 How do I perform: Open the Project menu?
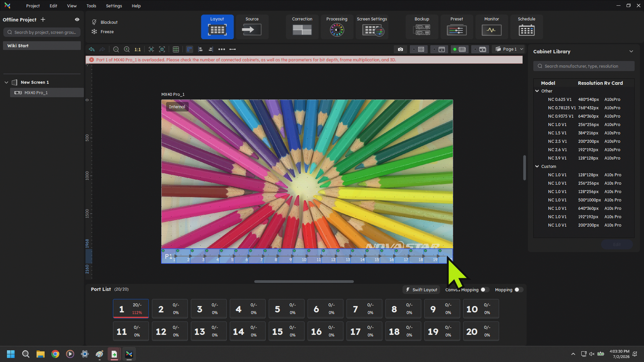pos(33,6)
